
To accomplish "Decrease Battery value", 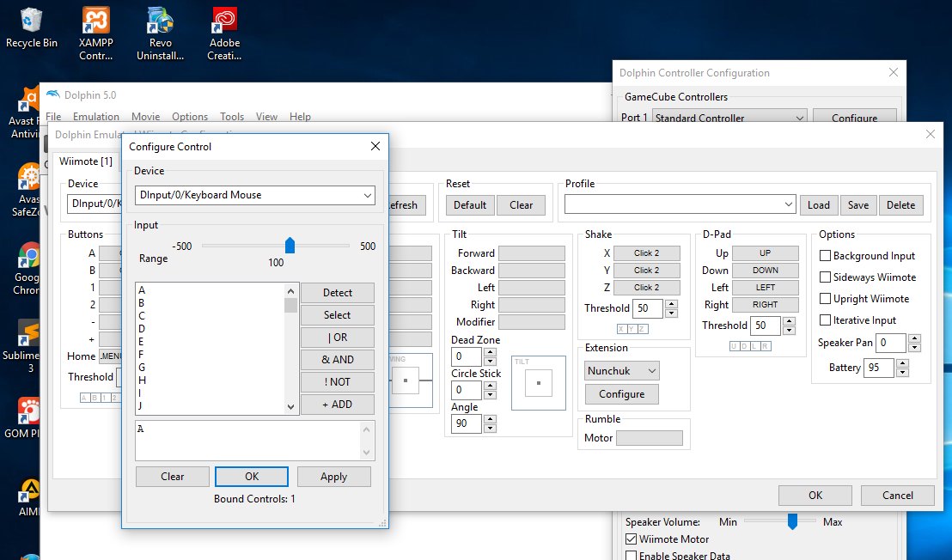I will click(x=903, y=372).
